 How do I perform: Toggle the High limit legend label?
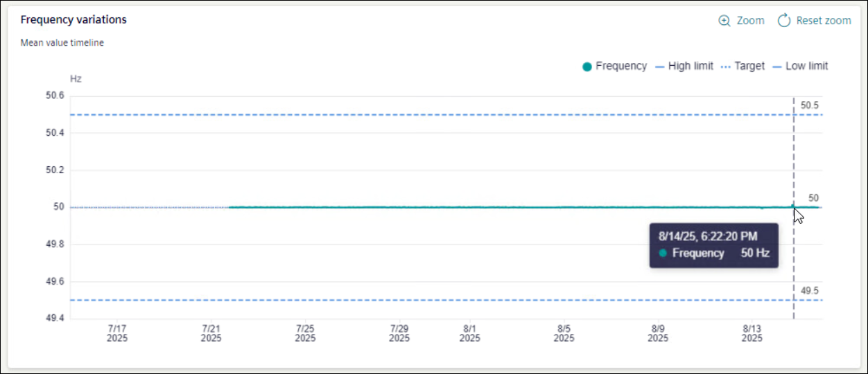(691, 66)
